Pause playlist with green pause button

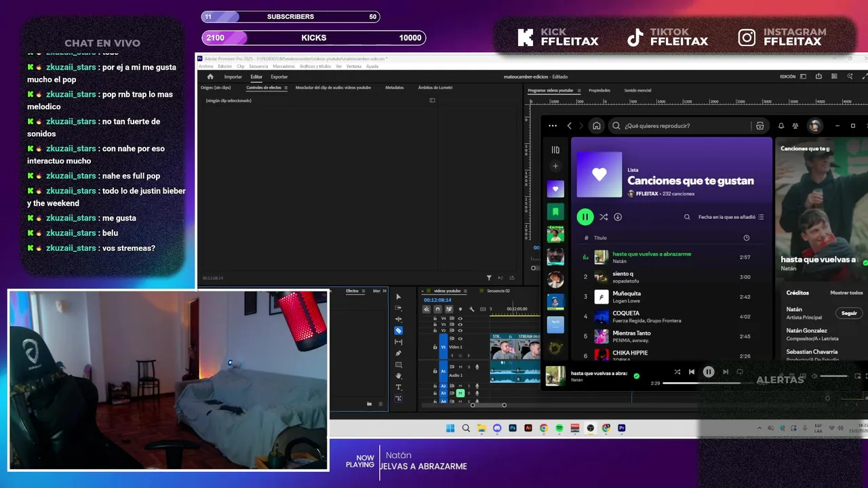click(585, 217)
